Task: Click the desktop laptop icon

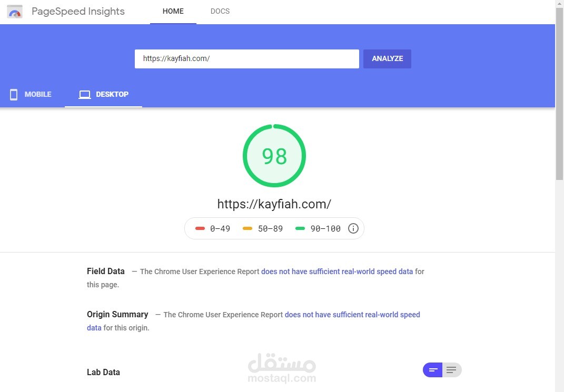Action: (85, 95)
